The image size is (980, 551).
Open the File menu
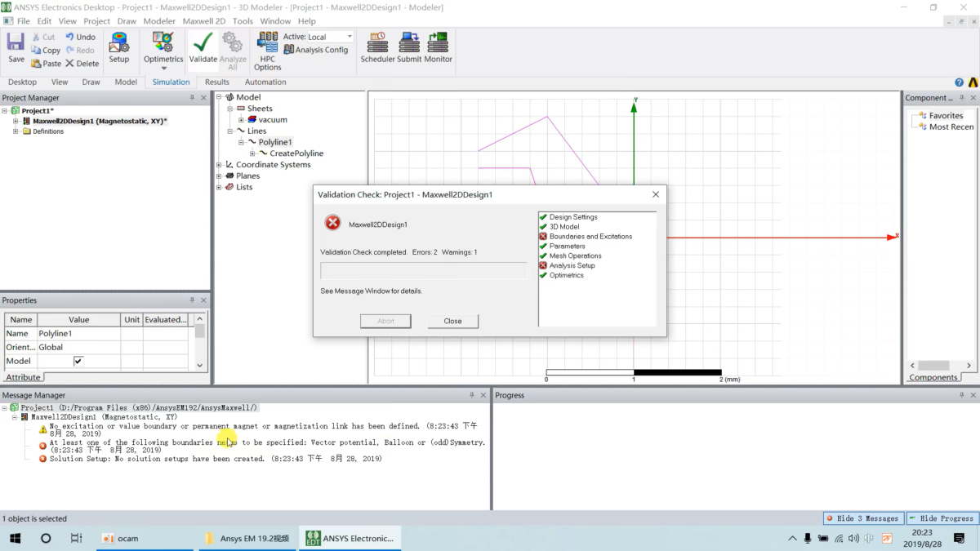pyautogui.click(x=23, y=21)
